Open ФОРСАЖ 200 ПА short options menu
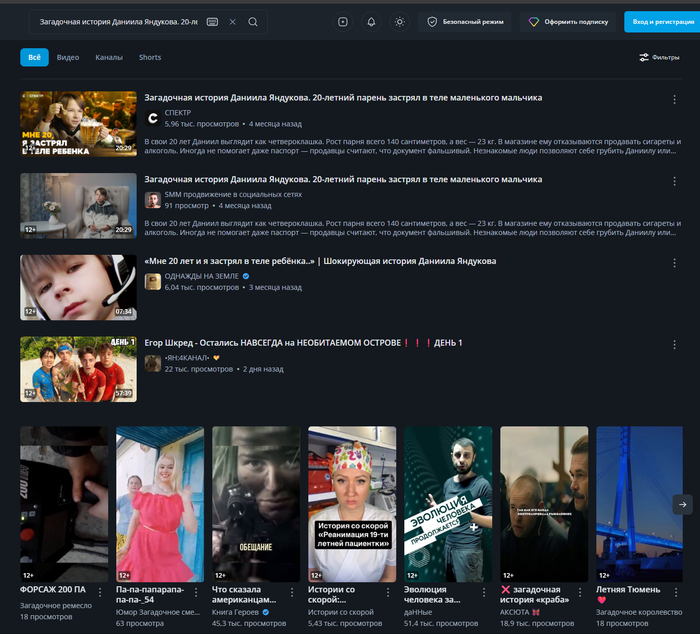This screenshot has height=634, width=700. pos(99,591)
